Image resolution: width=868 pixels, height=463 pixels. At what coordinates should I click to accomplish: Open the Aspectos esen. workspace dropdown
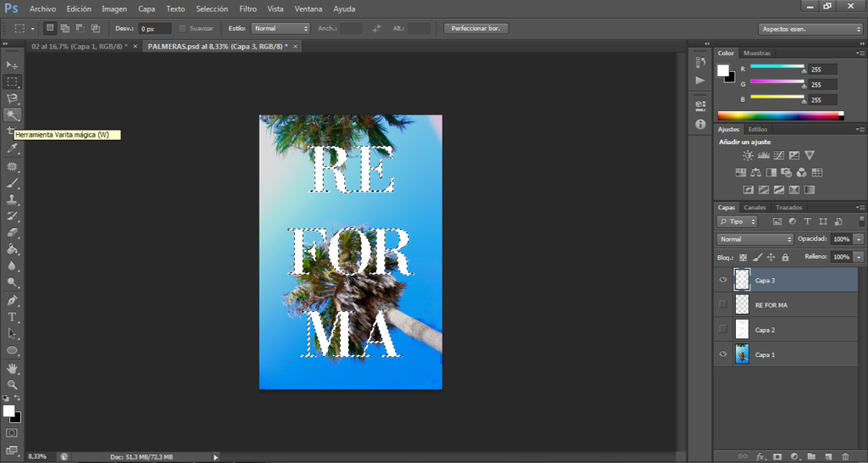click(810, 29)
